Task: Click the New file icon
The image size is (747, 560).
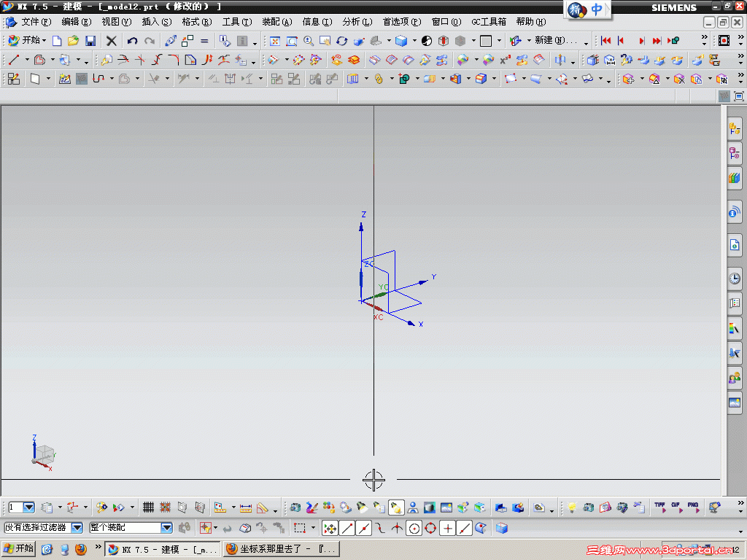Action: [x=57, y=41]
